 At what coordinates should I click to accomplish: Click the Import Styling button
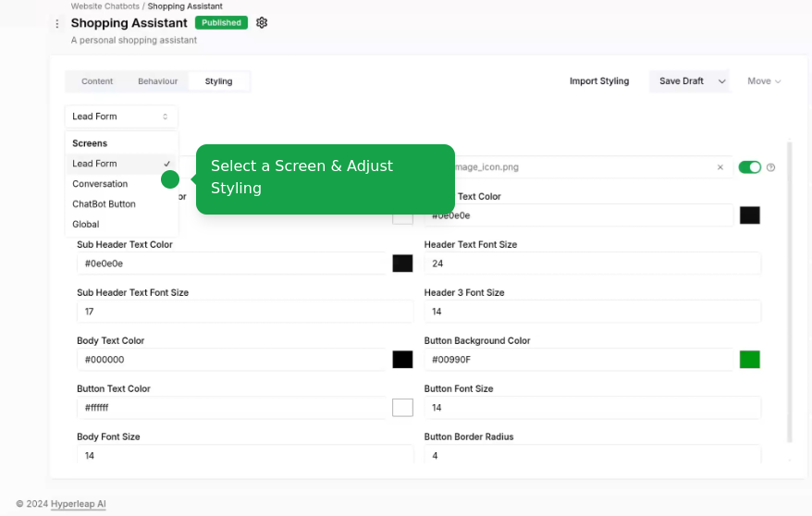point(599,81)
